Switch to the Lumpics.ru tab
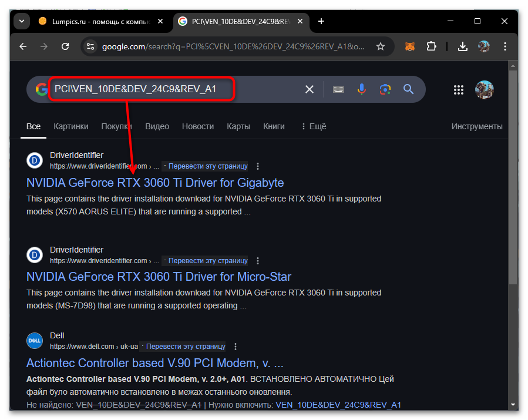This screenshot has width=528, height=420. pyautogui.click(x=100, y=22)
